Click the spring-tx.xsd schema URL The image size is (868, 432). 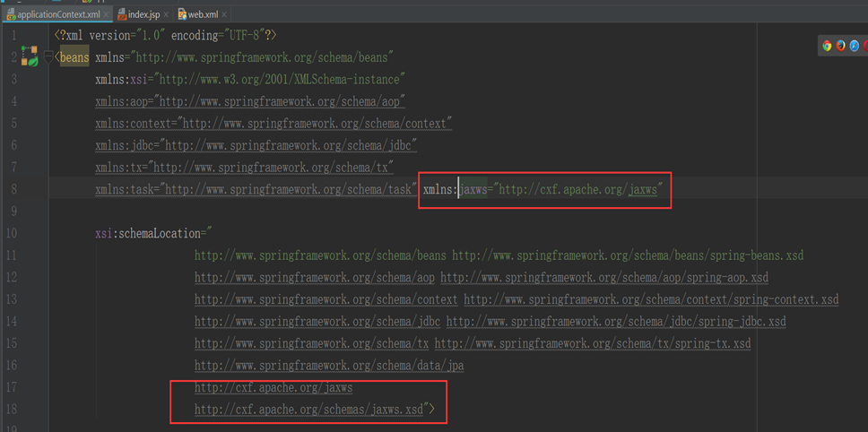[x=593, y=344]
